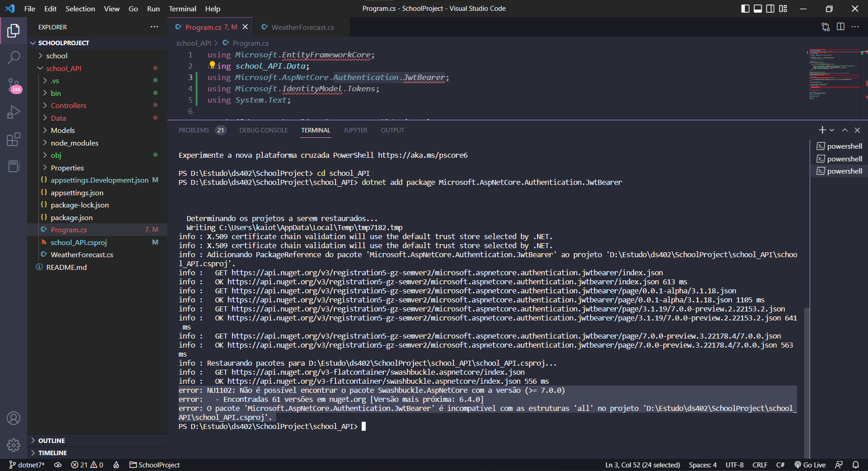Click the school_API breadcrumb
This screenshot has width=868, height=471.
[193, 43]
